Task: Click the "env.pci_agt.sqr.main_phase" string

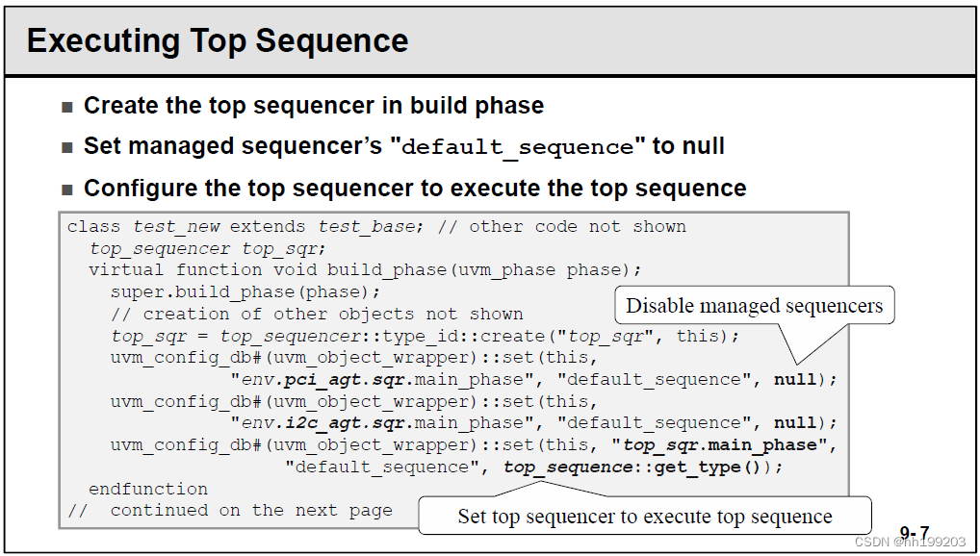Action: [383, 379]
